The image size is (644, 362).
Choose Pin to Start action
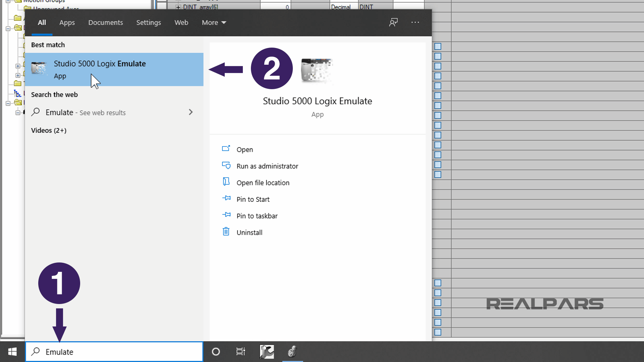click(x=253, y=199)
